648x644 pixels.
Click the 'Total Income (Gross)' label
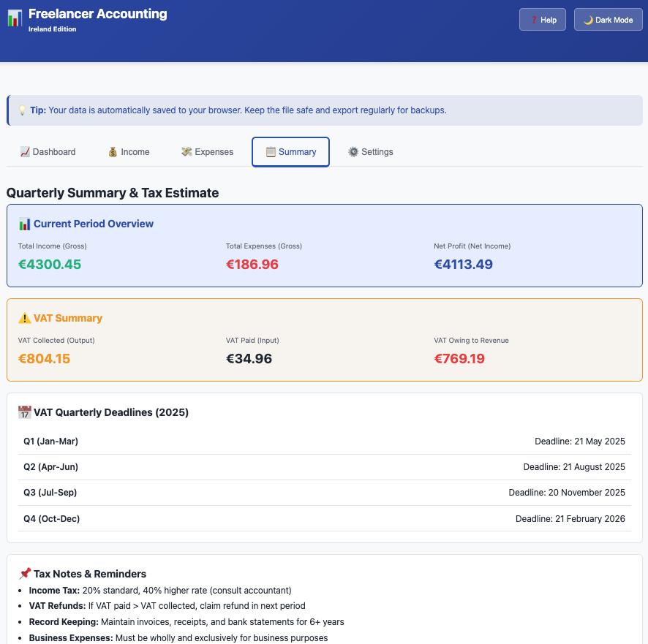pyautogui.click(x=53, y=246)
